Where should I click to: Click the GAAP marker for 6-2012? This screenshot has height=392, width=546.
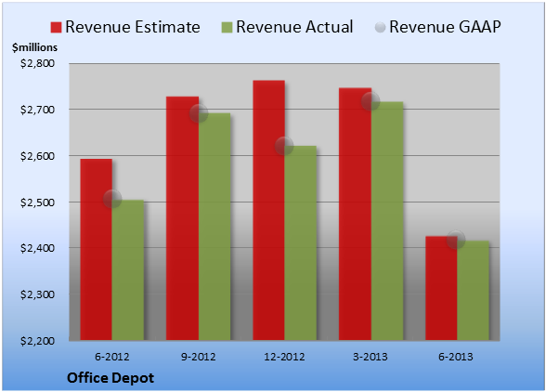click(112, 199)
